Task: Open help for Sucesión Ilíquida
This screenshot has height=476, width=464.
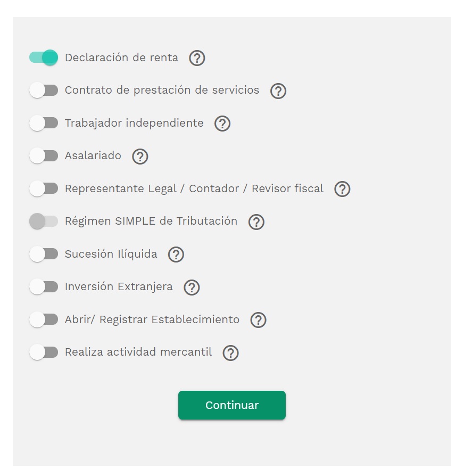Action: (176, 255)
